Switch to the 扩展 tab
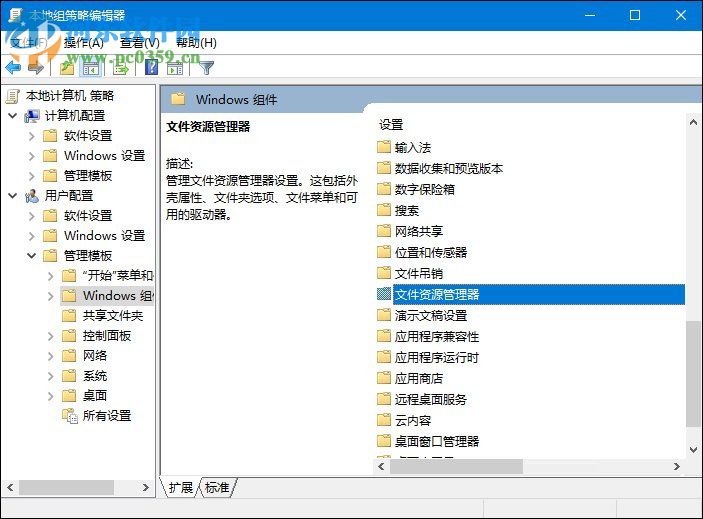The image size is (703, 519). coord(180,487)
